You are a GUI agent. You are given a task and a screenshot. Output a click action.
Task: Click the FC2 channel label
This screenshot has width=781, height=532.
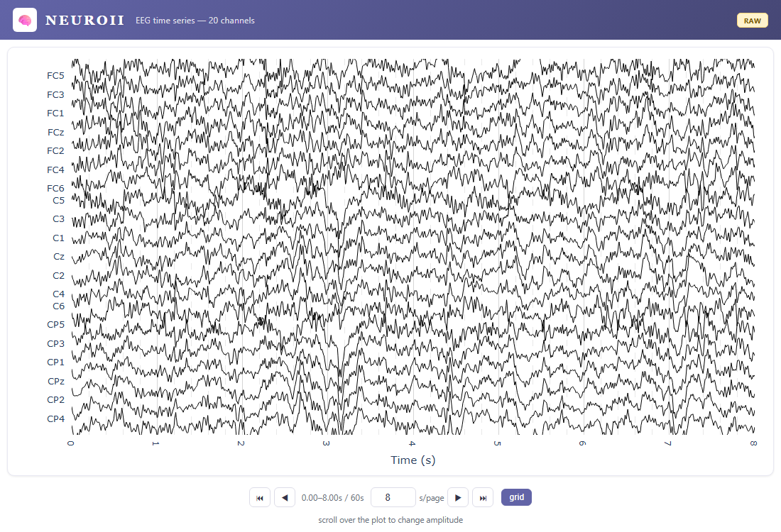(x=55, y=151)
